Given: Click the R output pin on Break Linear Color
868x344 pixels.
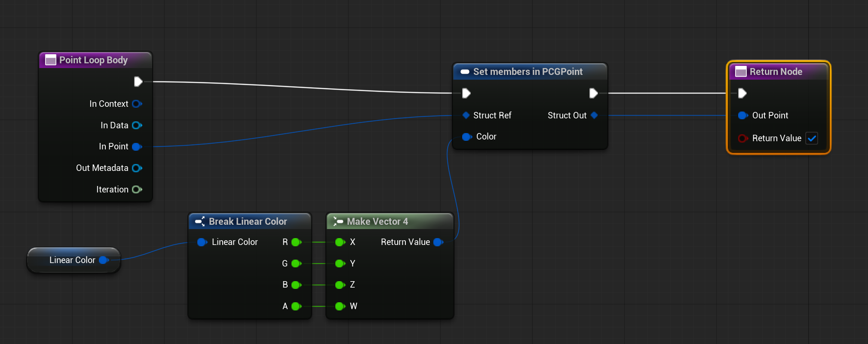Looking at the screenshot, I should [296, 242].
